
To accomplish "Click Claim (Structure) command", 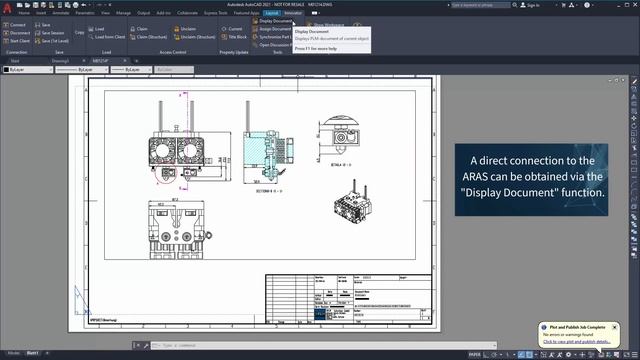I will [149, 37].
